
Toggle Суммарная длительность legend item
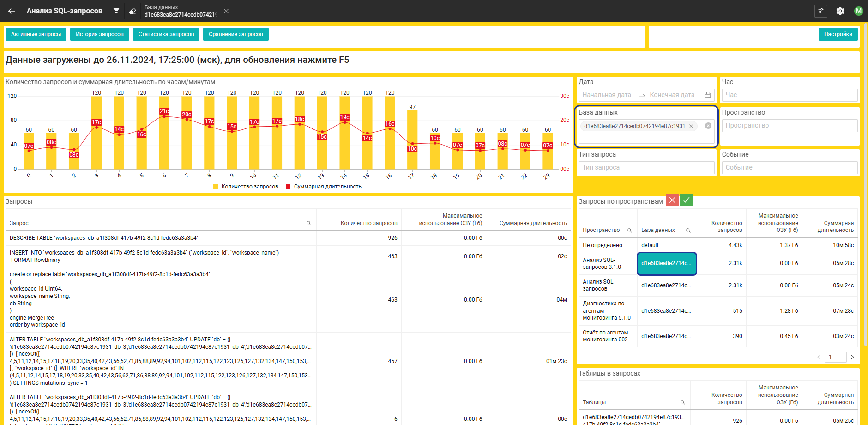(x=324, y=187)
